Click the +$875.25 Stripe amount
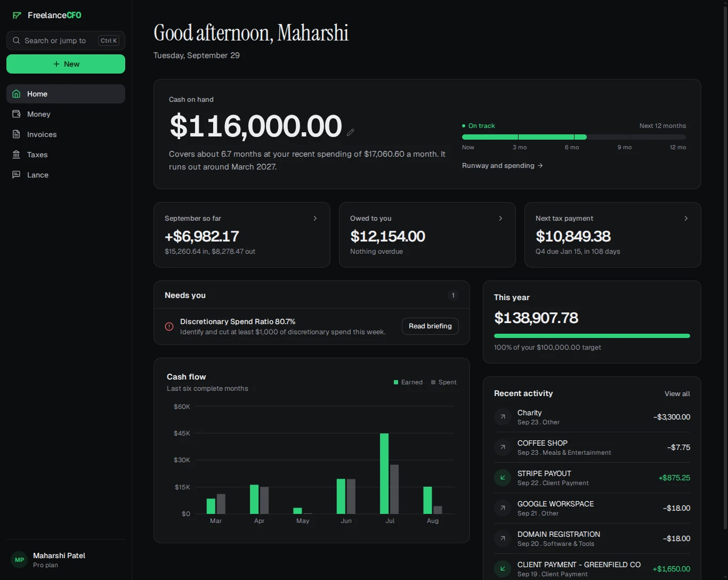This screenshot has height=580, width=728. tap(674, 478)
